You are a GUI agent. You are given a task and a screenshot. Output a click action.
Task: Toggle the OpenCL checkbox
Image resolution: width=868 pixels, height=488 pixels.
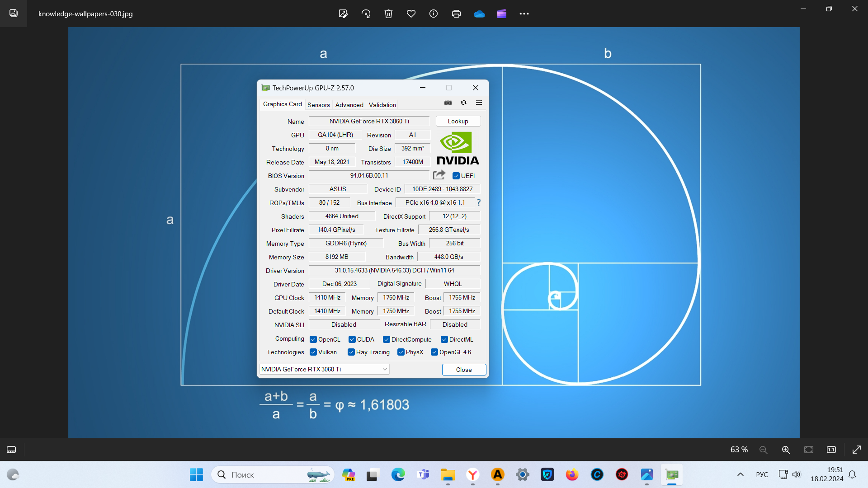313,339
